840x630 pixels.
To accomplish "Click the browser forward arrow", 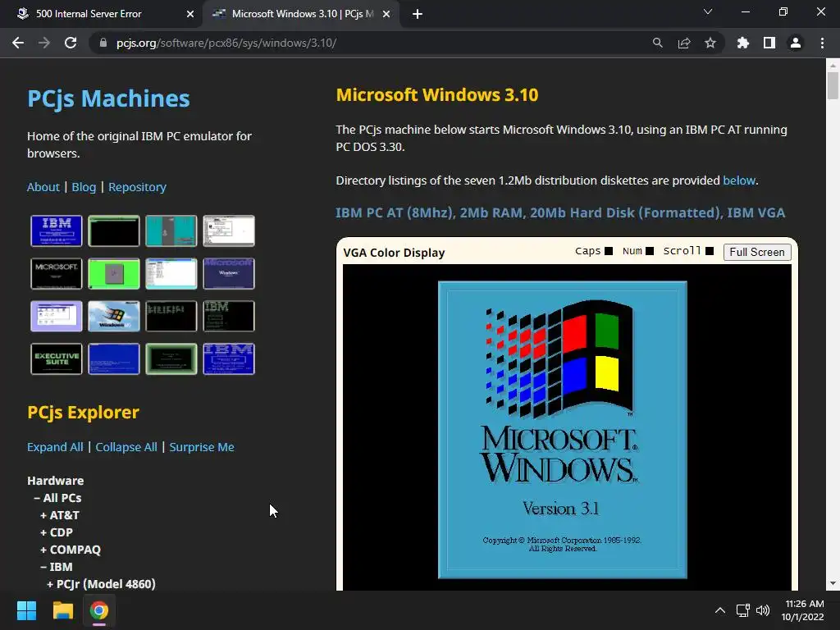I will pos(44,43).
